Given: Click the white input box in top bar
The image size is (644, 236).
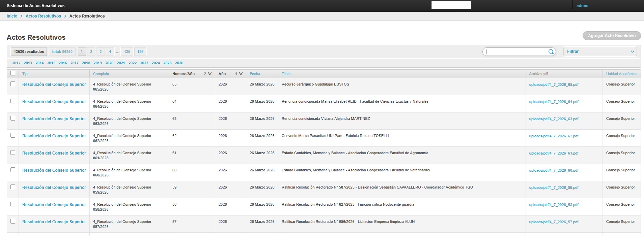Looking at the screenshot, I should (x=451, y=5).
